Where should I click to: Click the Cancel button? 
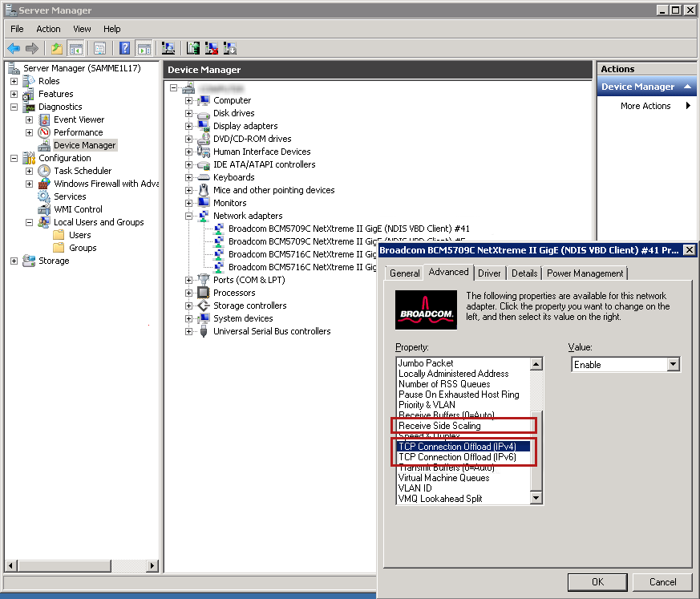tap(662, 582)
